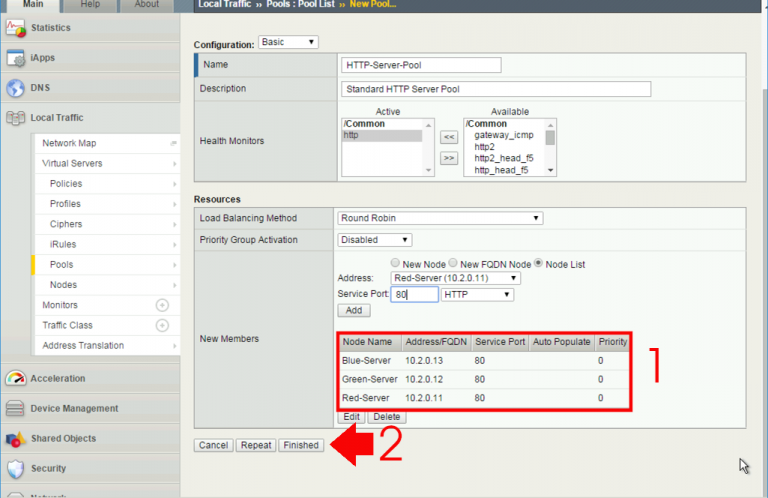Screen dimensions: 768x498
Task: Click the Repeat button
Action: (x=256, y=445)
